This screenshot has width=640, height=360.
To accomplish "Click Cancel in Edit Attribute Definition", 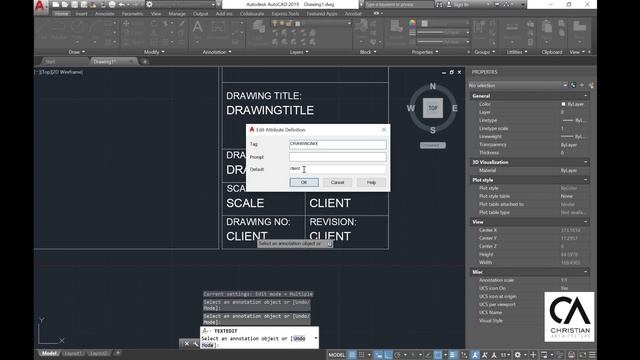I will click(x=338, y=182).
